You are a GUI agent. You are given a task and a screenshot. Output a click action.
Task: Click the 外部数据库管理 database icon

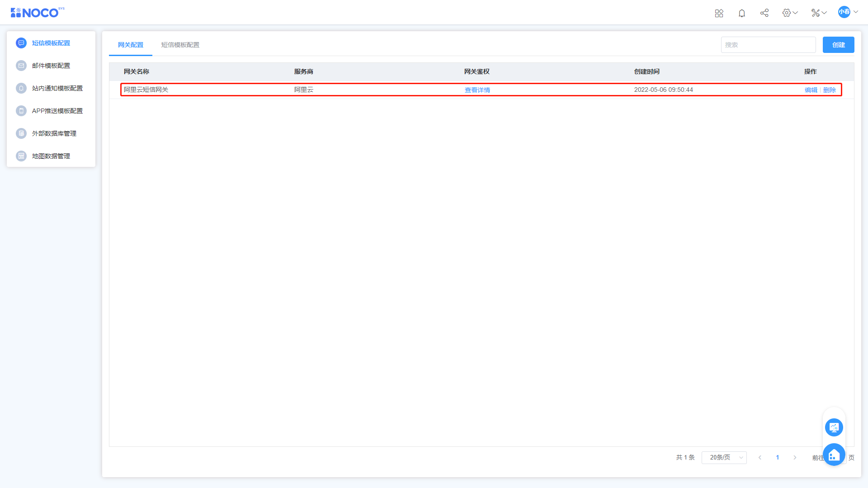tap(21, 133)
